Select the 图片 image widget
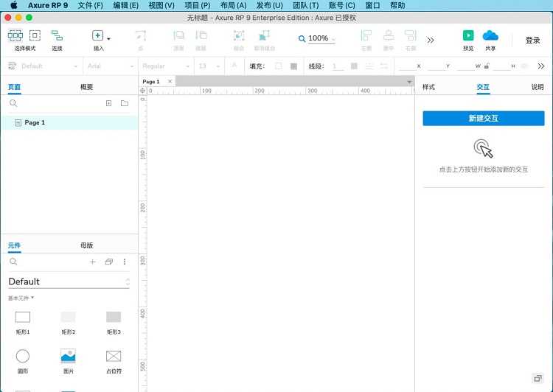 tap(68, 361)
